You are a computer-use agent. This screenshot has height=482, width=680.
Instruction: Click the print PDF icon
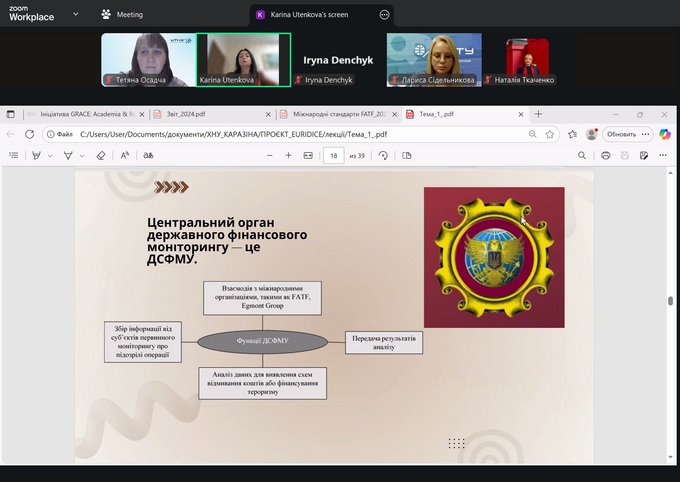(606, 155)
